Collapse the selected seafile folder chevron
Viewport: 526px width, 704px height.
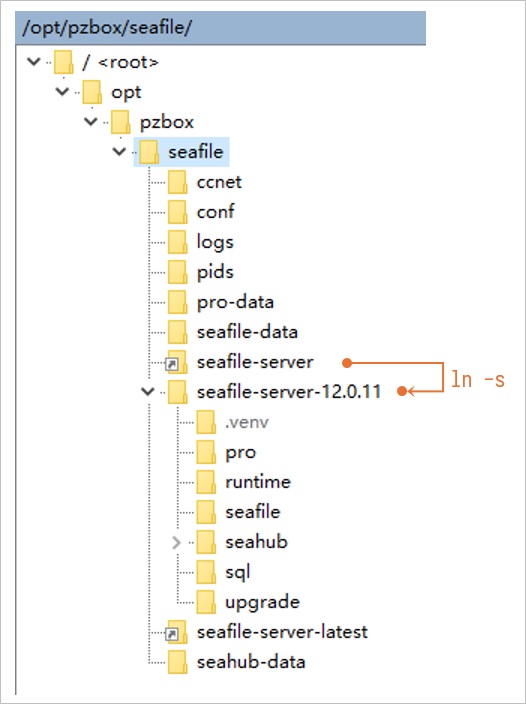point(119,151)
